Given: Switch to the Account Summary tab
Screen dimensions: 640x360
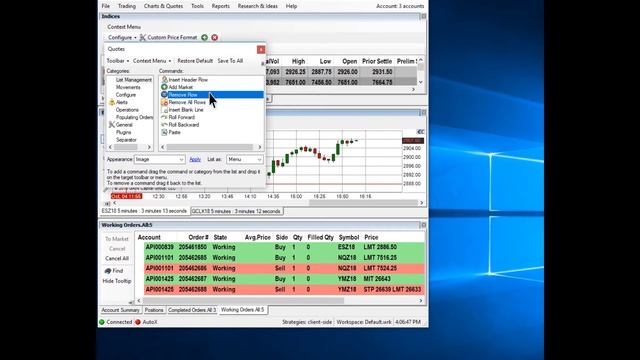Looking at the screenshot, I should (120, 310).
